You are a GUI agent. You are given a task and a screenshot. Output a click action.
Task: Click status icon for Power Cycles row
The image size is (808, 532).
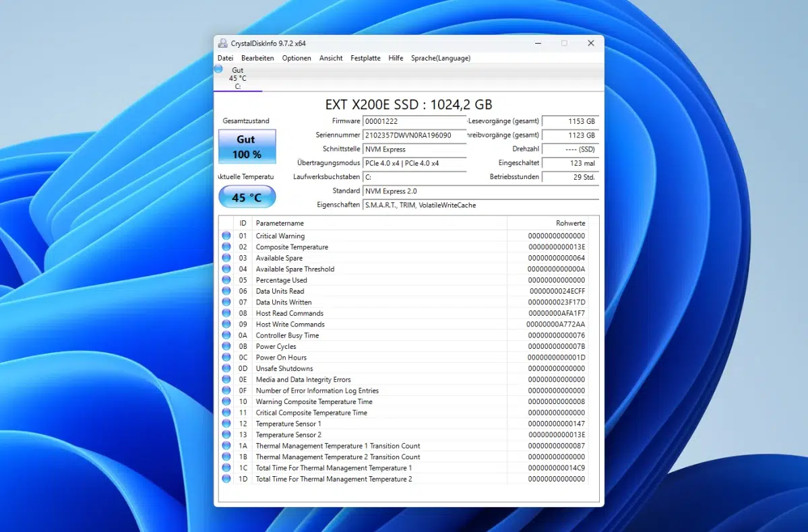226,347
